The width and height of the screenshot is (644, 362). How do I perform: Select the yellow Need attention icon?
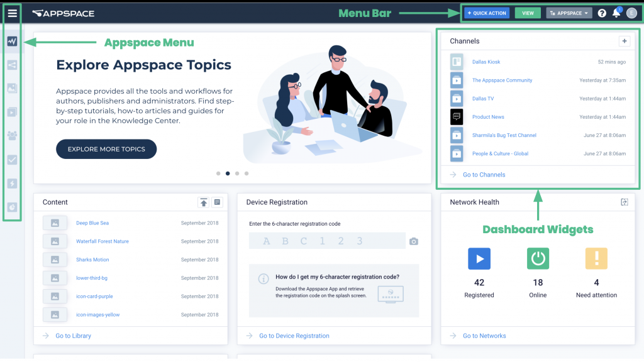tap(596, 258)
